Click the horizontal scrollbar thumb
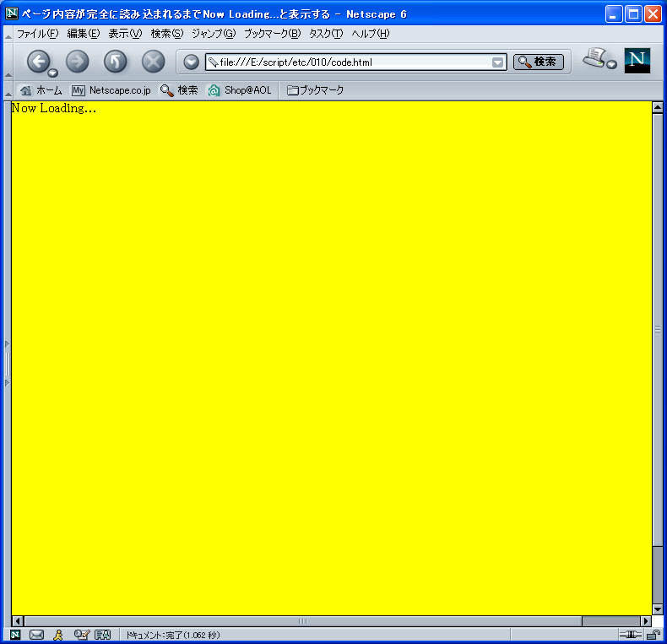The image size is (667, 644). coord(303,621)
